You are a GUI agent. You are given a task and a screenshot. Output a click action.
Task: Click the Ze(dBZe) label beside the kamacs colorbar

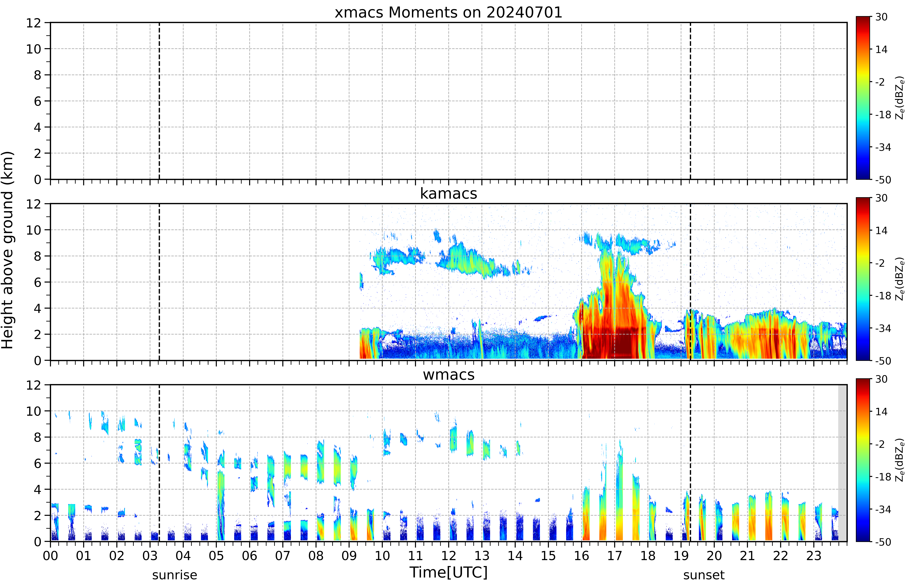click(900, 279)
